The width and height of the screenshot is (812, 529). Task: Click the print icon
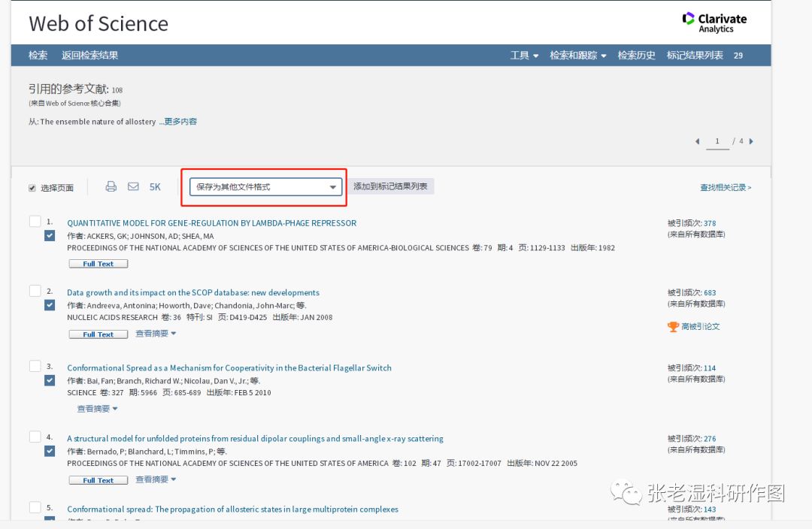point(111,186)
